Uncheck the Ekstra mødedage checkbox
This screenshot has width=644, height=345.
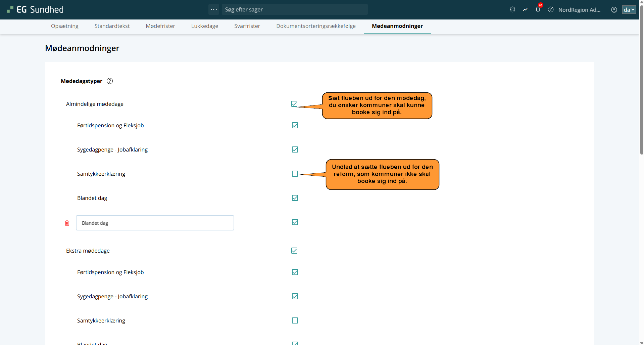[294, 251]
